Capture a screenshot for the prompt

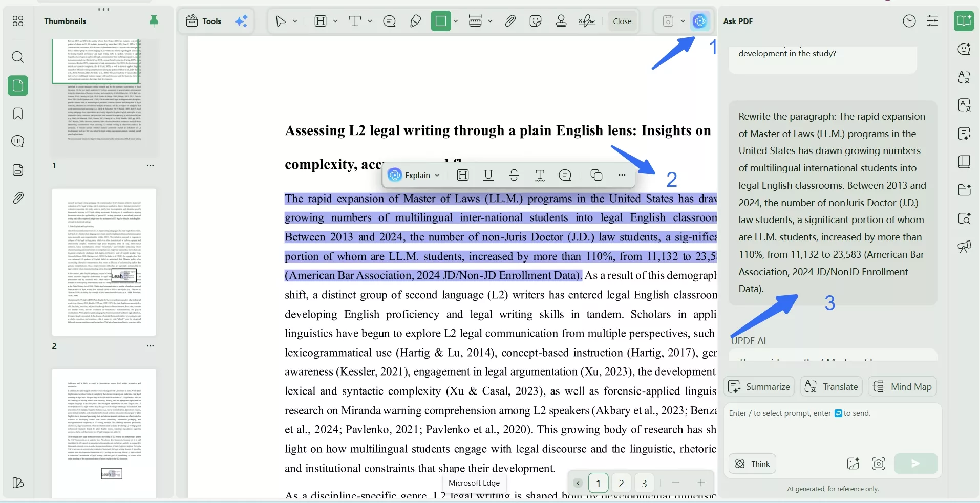click(x=879, y=464)
